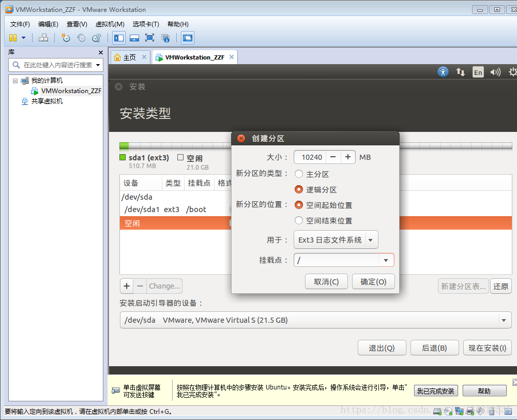Screen dimensions: 517x420
Task: Open the 查看(V) menu
Action: (x=77, y=24)
